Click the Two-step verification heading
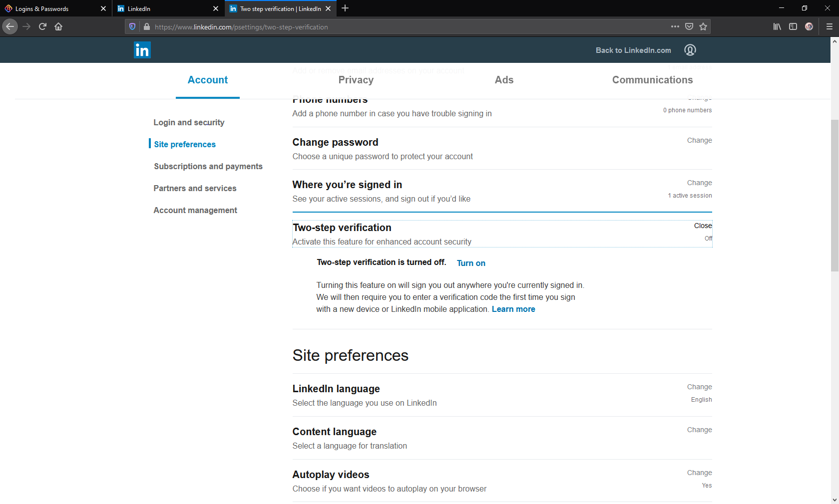The width and height of the screenshot is (839, 504). pyautogui.click(x=342, y=228)
